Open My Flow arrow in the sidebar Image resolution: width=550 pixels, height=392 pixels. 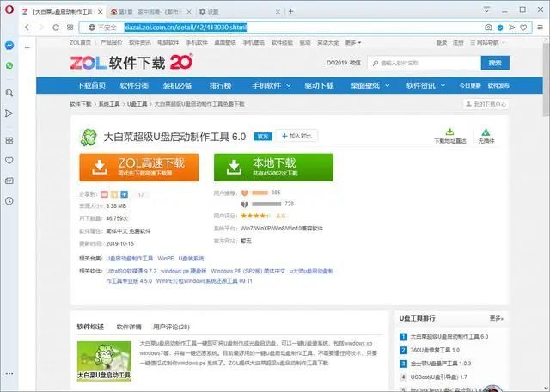[9, 113]
